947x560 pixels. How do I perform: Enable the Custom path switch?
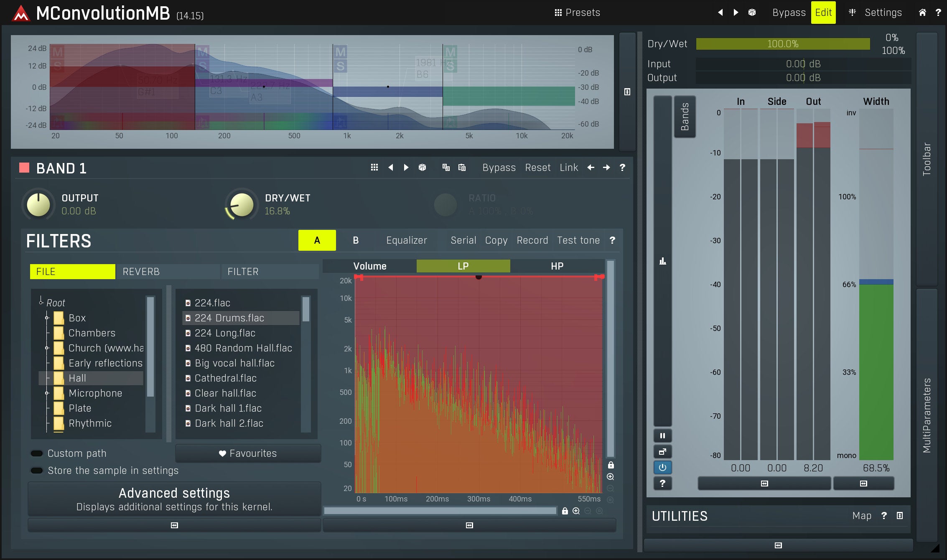tap(37, 453)
